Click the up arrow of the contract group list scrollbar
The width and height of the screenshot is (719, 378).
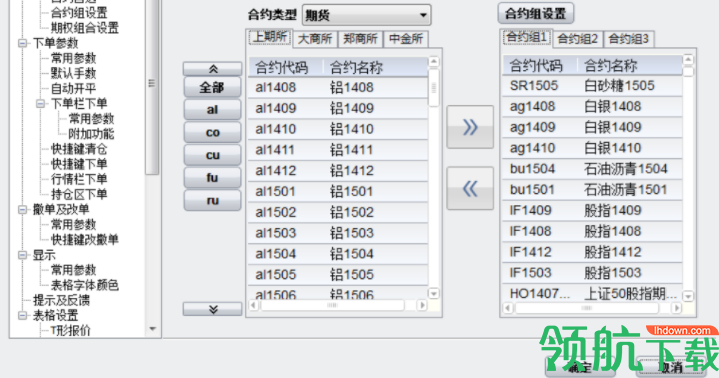(688, 60)
